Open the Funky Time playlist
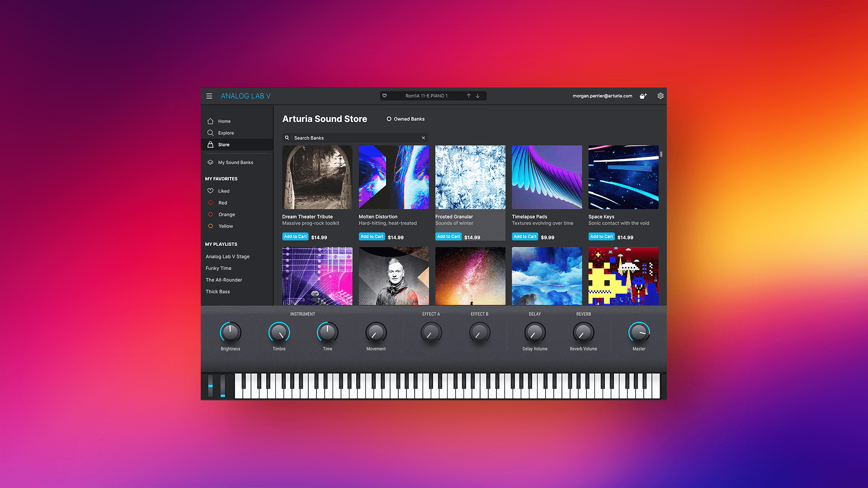Screen dimensions: 868x488 click(218, 268)
